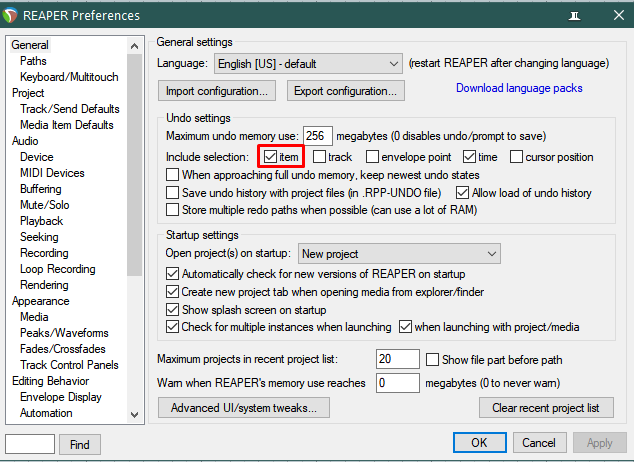Open Track Control Panels preferences
This screenshot has height=462, width=634.
(x=69, y=365)
